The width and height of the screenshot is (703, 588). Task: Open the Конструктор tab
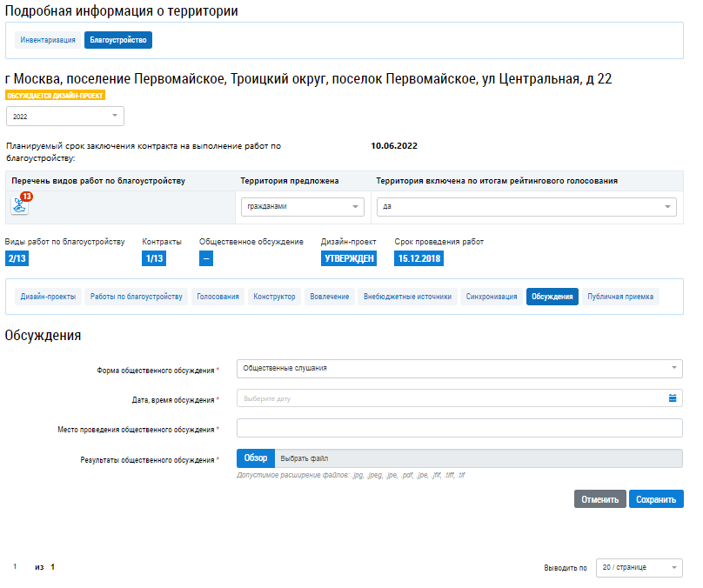(274, 297)
